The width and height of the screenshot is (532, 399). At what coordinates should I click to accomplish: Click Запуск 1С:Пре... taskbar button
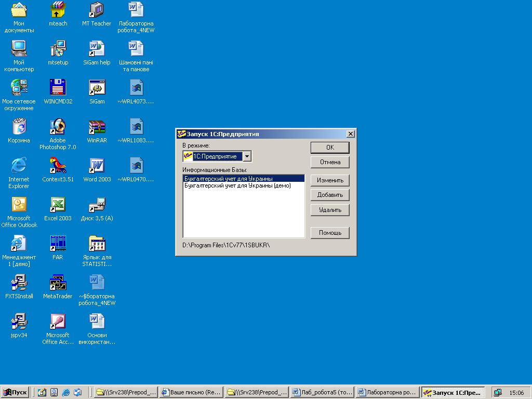(x=453, y=393)
